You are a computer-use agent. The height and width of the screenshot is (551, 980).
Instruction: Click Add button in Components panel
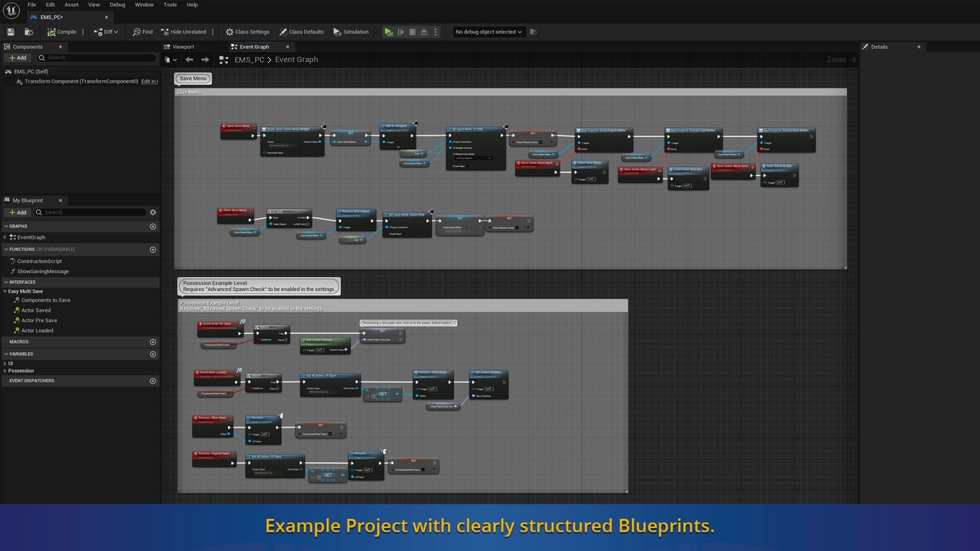tap(18, 57)
